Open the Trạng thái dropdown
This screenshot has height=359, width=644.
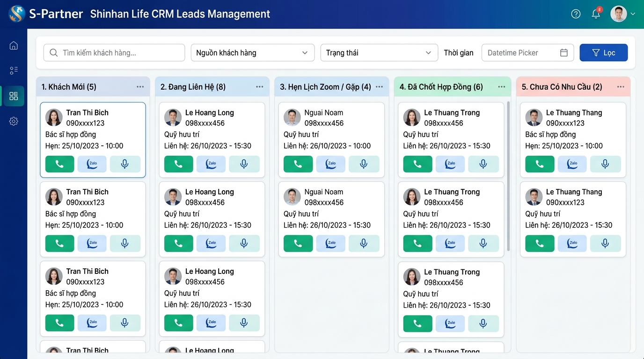pos(379,53)
